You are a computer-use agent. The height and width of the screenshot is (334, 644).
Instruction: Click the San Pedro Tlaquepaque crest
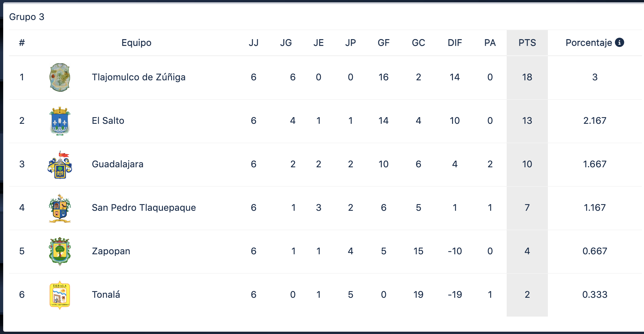coord(60,208)
